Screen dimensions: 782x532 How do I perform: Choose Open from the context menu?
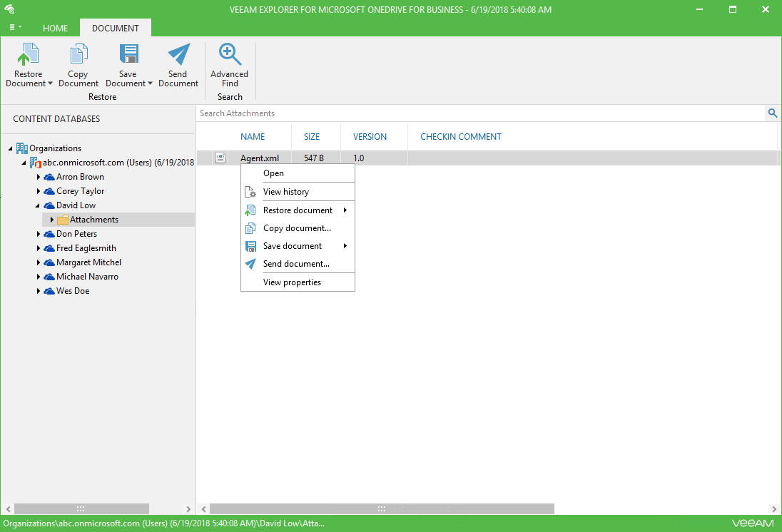tap(298, 173)
